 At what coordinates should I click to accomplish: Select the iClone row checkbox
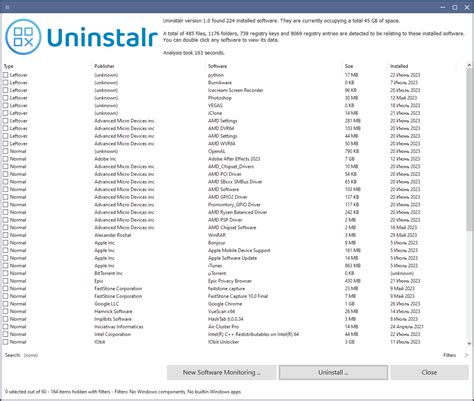pos(6,113)
